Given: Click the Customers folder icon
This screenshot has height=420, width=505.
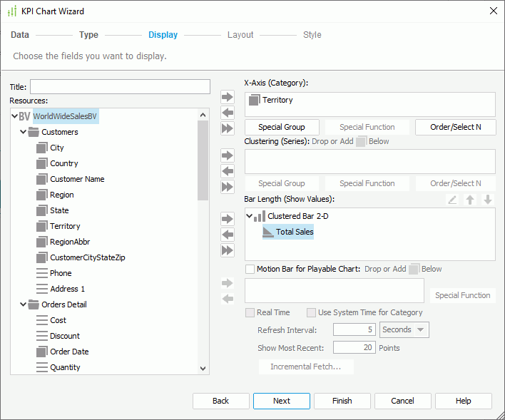Looking at the screenshot, I should point(34,132).
